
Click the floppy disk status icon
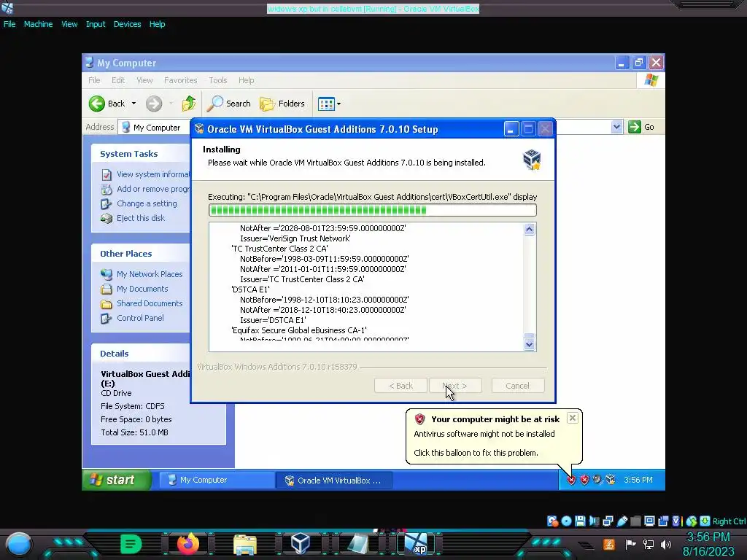pyautogui.click(x=580, y=521)
